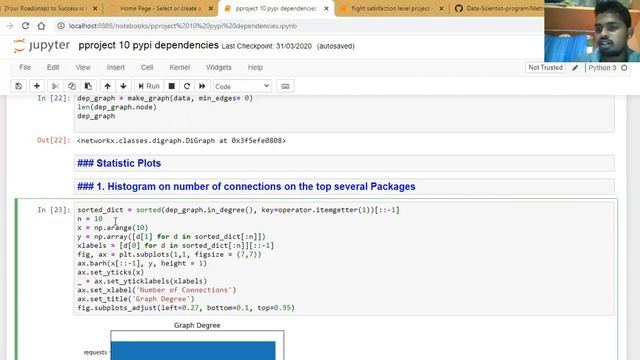Screen dimensions: 640x360
Task: Click Last Checkpoint 31/03/2020 text
Action: click(x=267, y=46)
